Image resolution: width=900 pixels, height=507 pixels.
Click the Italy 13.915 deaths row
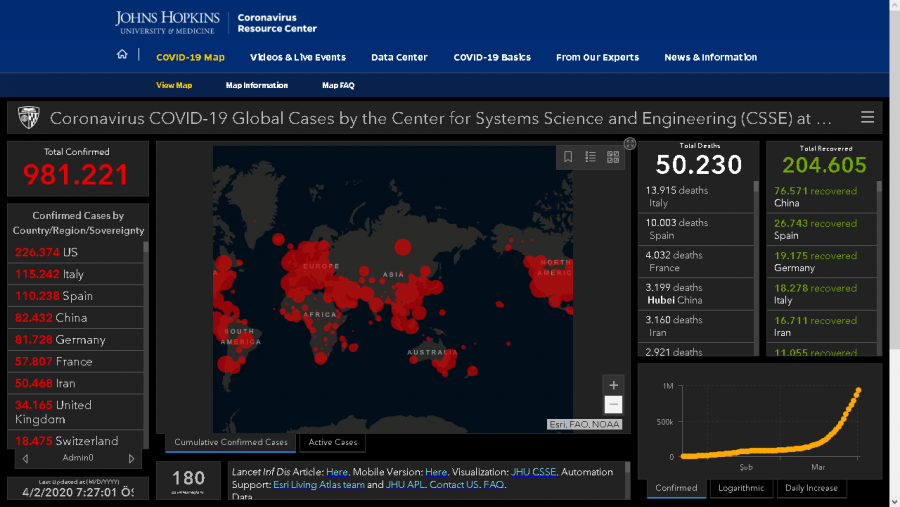pos(696,196)
